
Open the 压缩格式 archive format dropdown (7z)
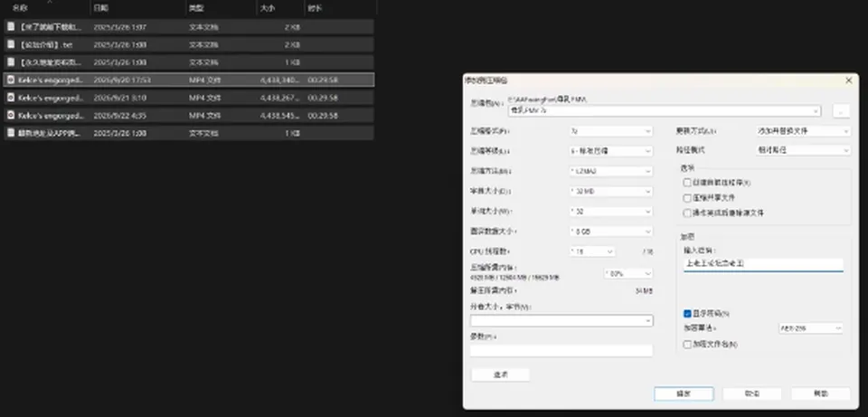pyautogui.click(x=611, y=131)
